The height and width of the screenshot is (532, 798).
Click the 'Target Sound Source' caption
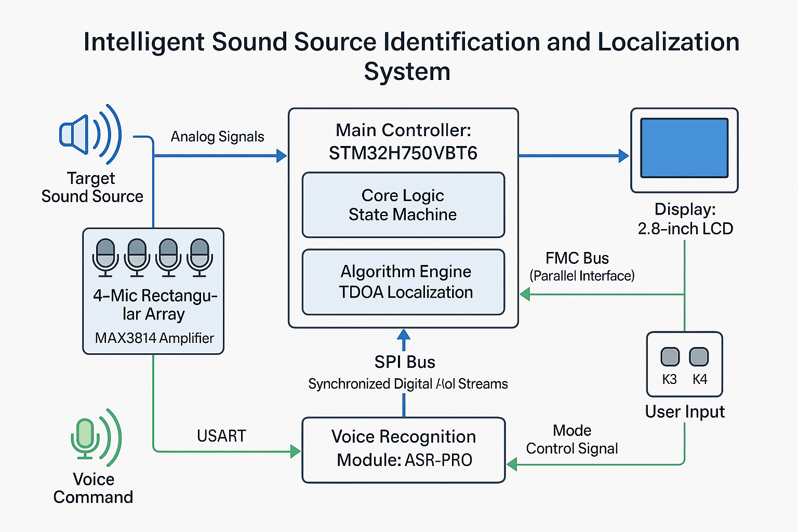point(92,187)
